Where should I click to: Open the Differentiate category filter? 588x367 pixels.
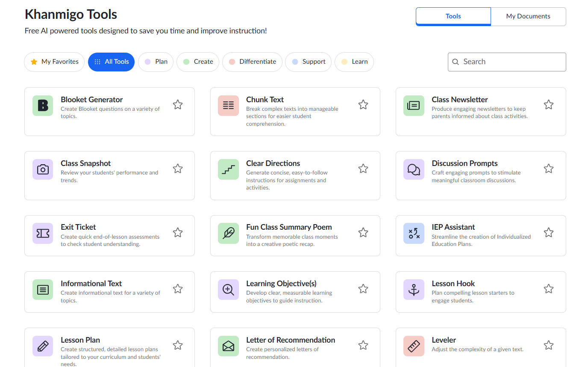pos(252,62)
